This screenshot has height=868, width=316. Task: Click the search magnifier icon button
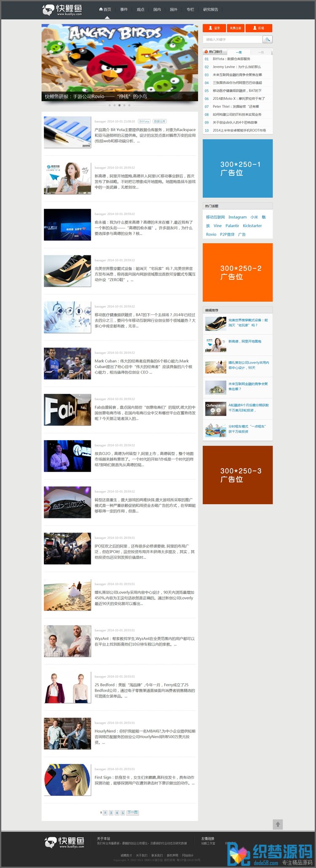[x=267, y=39]
